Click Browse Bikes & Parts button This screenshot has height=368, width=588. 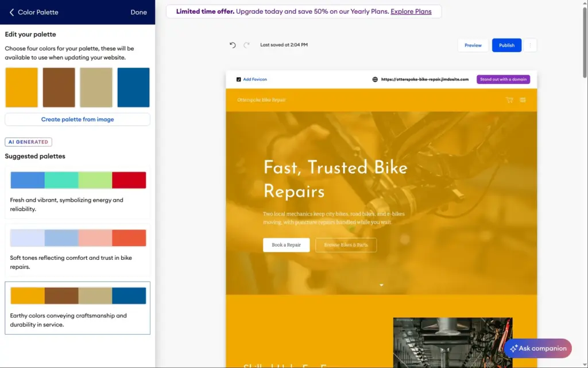click(x=346, y=245)
